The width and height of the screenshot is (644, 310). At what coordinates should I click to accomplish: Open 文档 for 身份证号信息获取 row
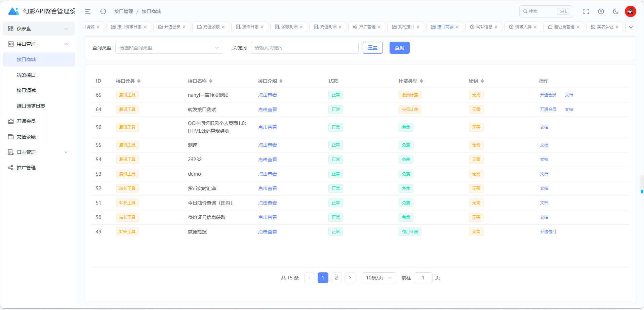[544, 217]
